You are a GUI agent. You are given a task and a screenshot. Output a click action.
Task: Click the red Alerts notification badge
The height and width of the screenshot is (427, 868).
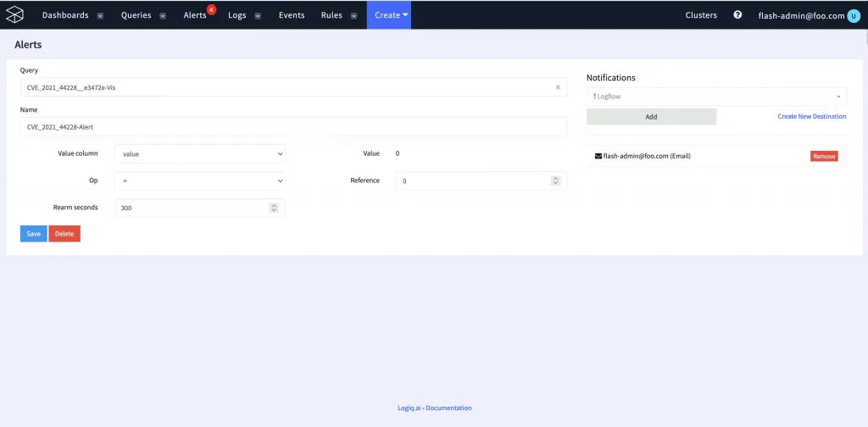tap(211, 9)
